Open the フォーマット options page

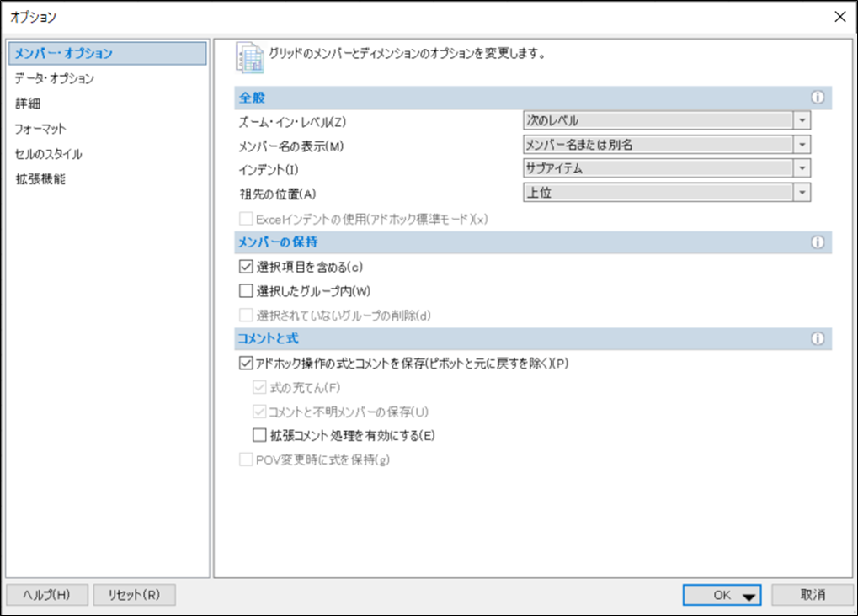pyautogui.click(x=40, y=129)
